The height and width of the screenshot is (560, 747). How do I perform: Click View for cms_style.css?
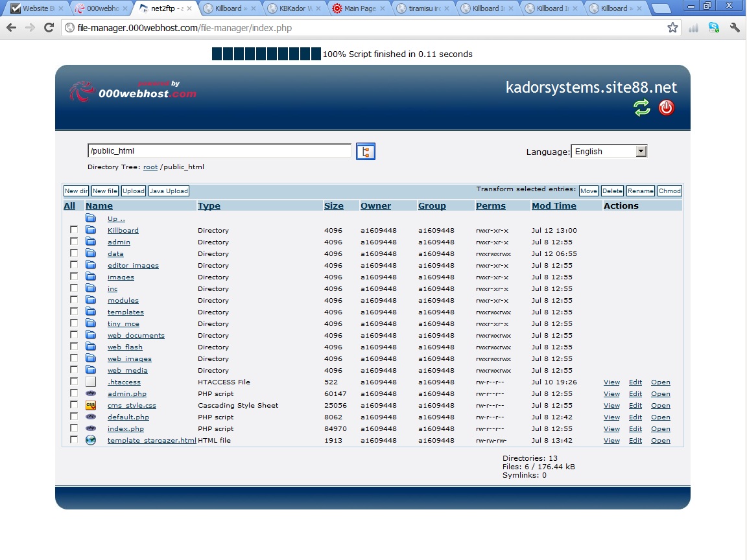tap(611, 405)
